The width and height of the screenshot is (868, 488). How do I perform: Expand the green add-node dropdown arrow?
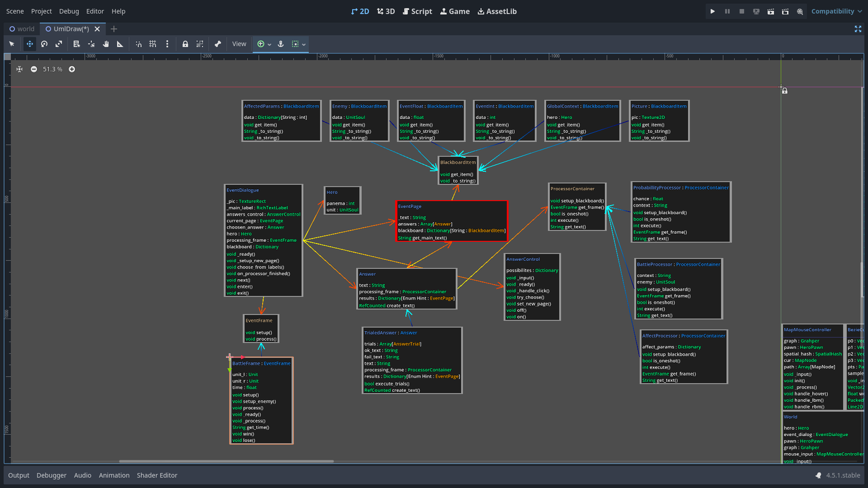click(x=269, y=44)
